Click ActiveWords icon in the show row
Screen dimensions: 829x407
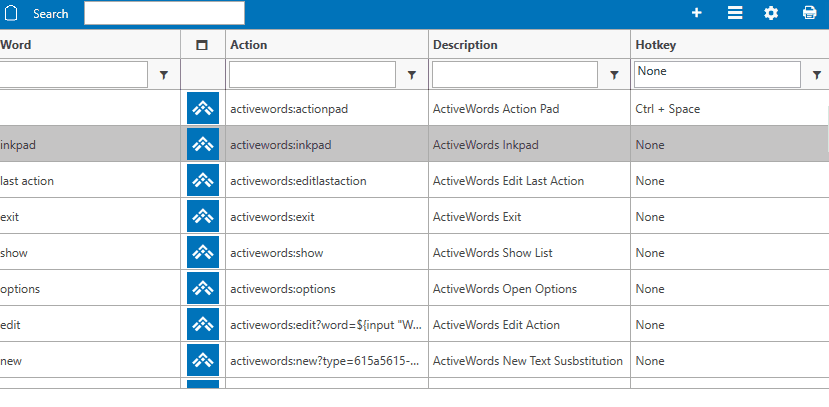[x=203, y=252]
